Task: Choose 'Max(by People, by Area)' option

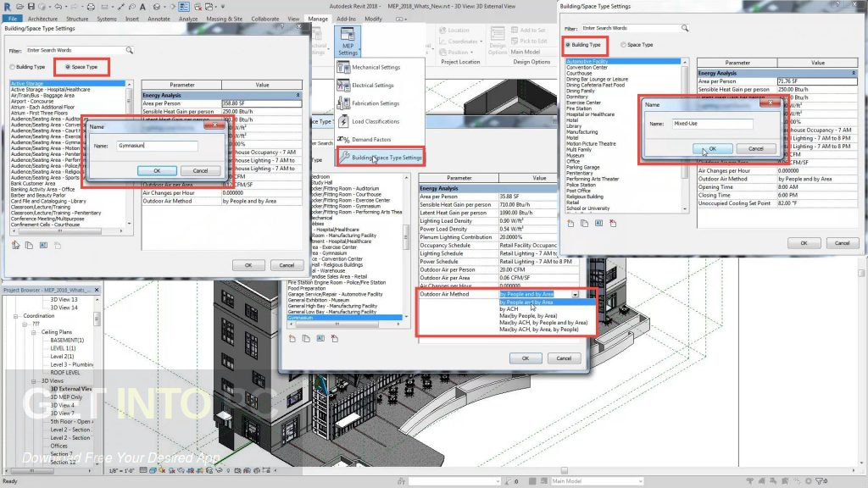Action: pyautogui.click(x=528, y=316)
